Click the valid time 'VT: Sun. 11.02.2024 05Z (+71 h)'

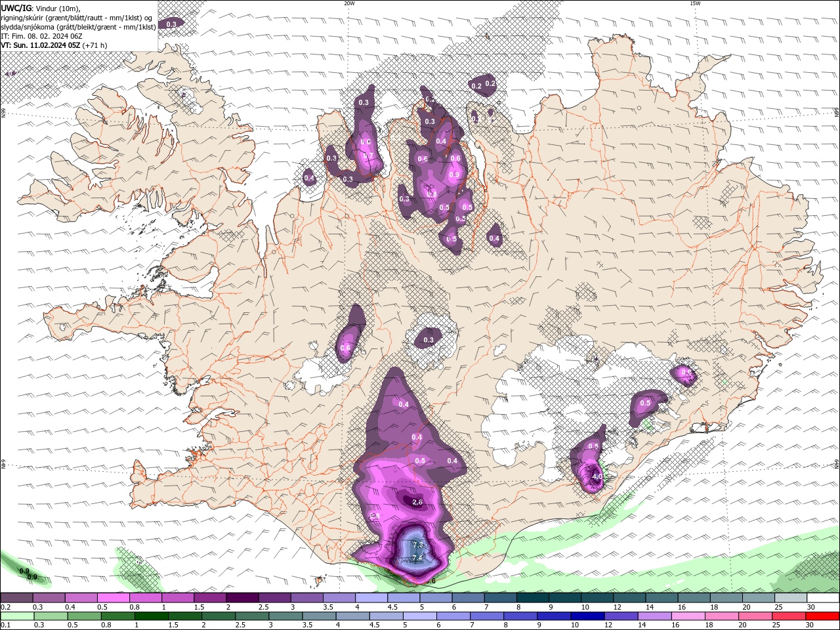tap(54, 45)
